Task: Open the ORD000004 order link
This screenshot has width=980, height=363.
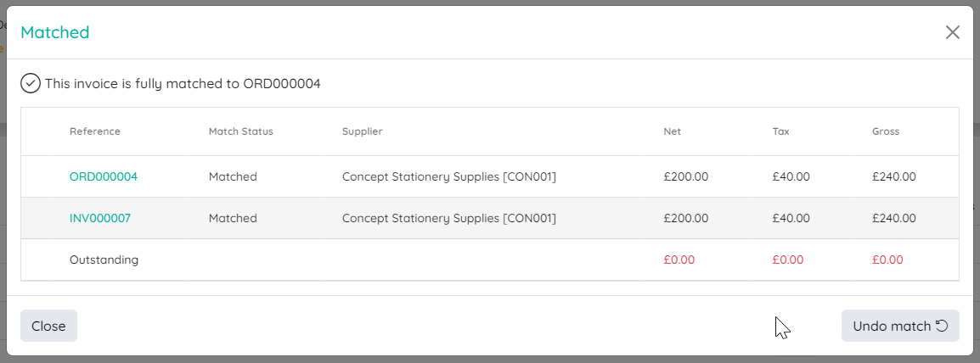Action: 103,176
